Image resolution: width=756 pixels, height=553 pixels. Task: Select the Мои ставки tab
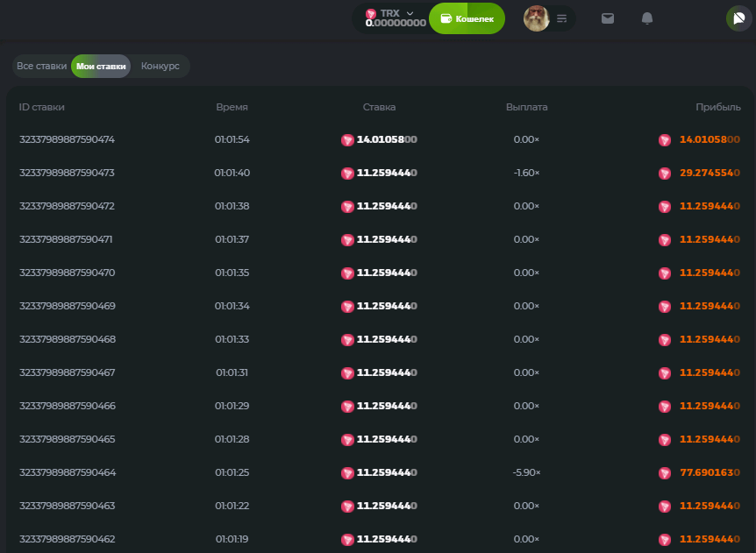[x=101, y=67]
